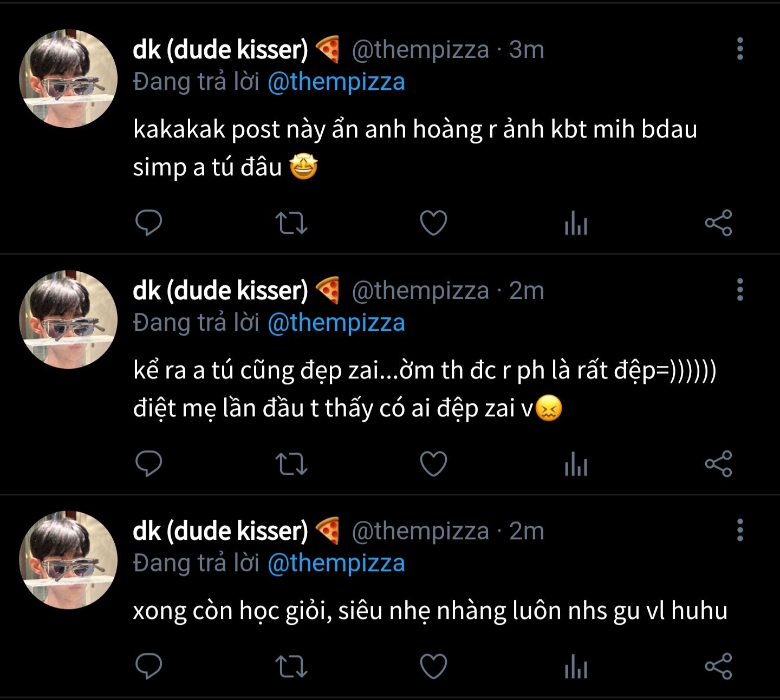
Task: View analytics of the last tweet
Action: pos(576,666)
